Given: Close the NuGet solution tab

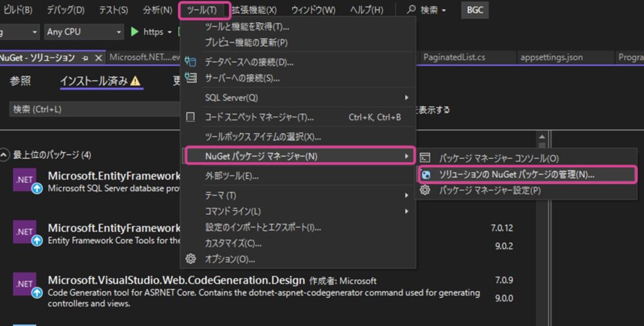Looking at the screenshot, I should (98, 58).
